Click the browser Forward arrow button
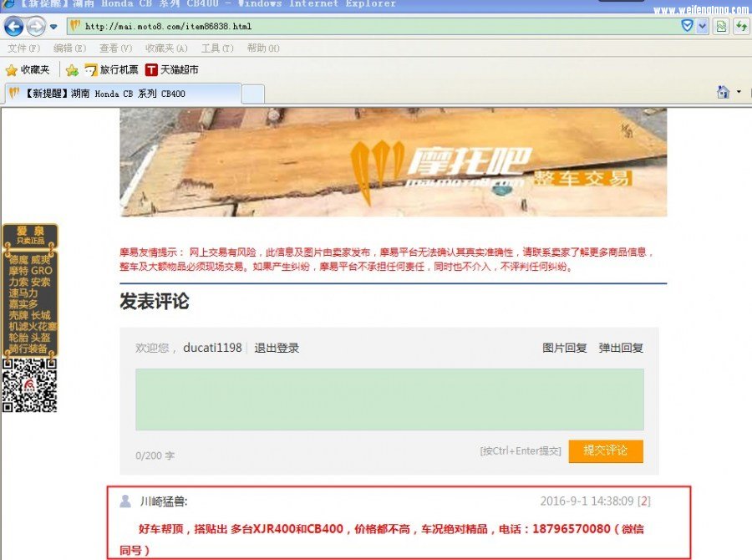Image resolution: width=752 pixels, height=560 pixels. (x=36, y=27)
